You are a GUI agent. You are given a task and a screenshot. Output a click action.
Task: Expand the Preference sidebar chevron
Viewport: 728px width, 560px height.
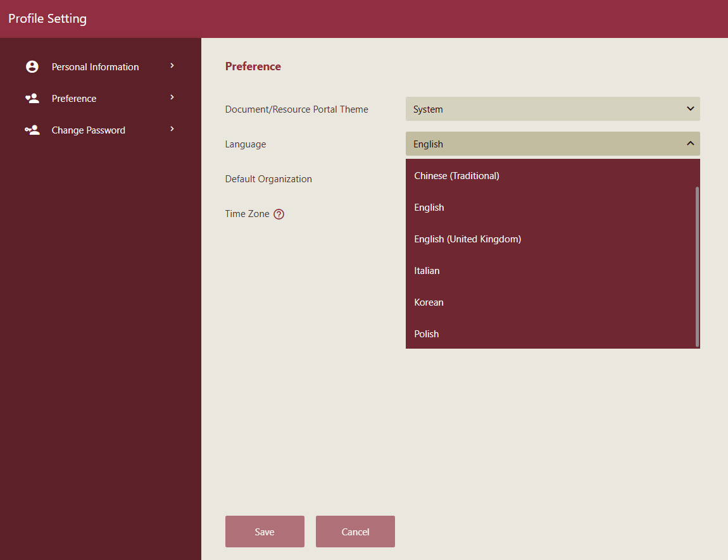172,97
